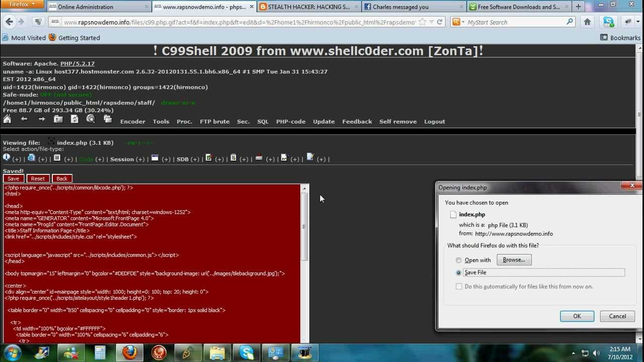The width and height of the screenshot is (644, 362).
Task: Click the Update shell menu item
Action: (324, 122)
